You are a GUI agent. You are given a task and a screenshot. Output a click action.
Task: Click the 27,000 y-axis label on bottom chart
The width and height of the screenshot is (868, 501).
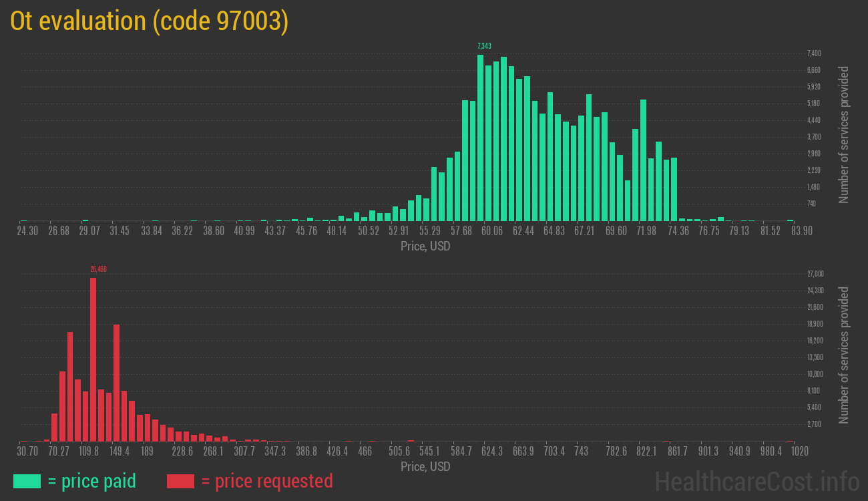tap(815, 274)
